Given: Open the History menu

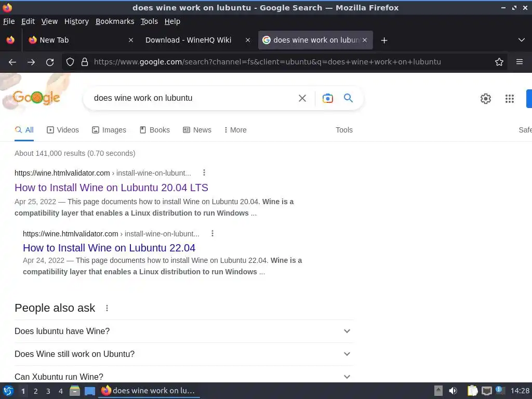Looking at the screenshot, I should 77,21.
